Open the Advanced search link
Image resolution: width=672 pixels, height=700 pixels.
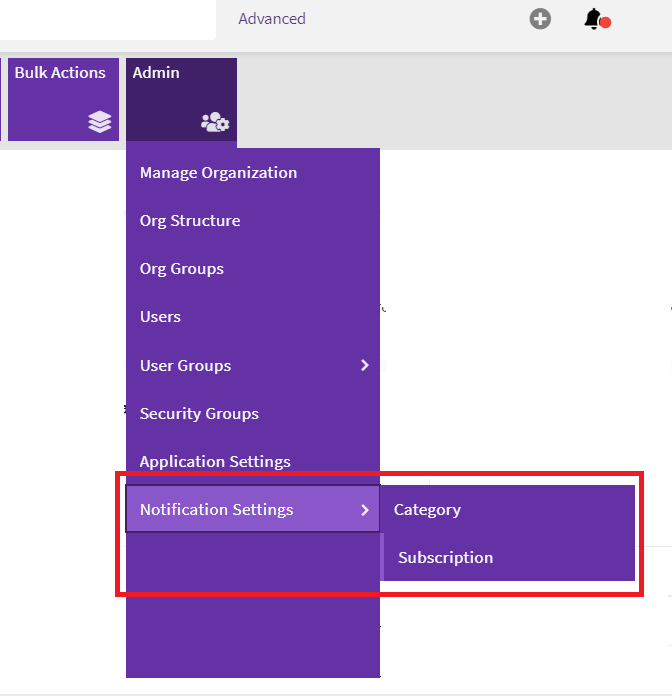[271, 19]
